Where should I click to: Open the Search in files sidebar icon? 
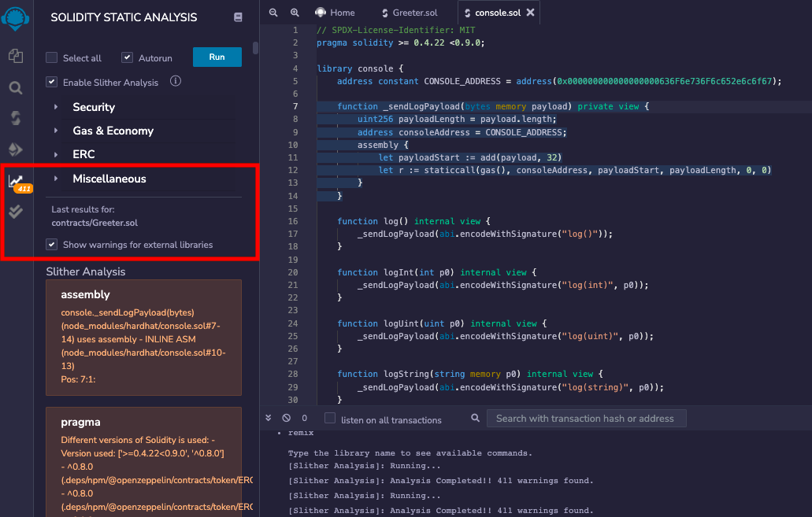pyautogui.click(x=16, y=87)
